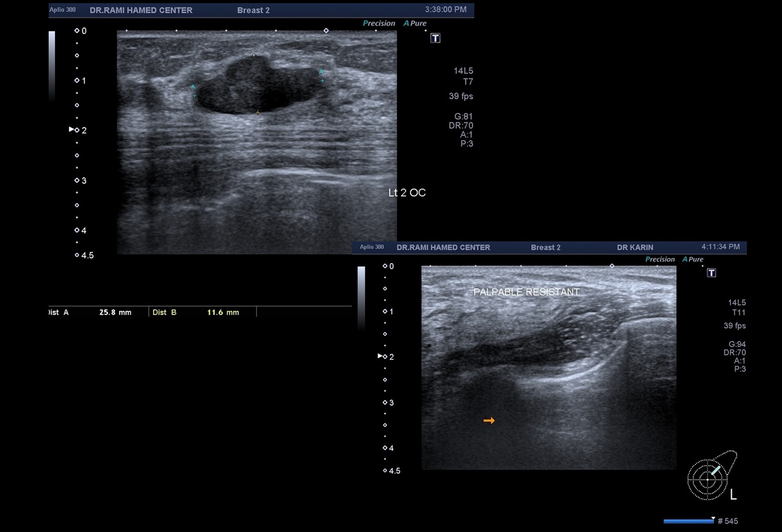Click the '4.5' depth label on the lower scale
Viewport: 782px width, 532px height.
(x=394, y=471)
